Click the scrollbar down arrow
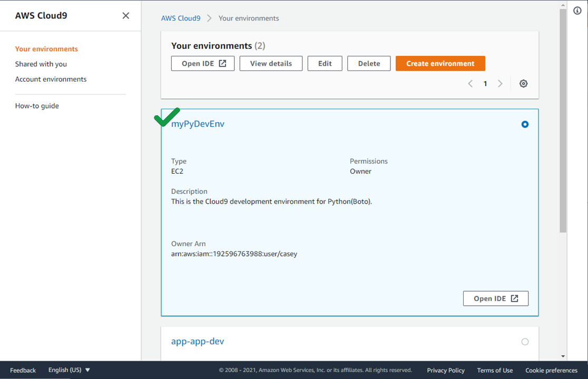 coord(563,356)
